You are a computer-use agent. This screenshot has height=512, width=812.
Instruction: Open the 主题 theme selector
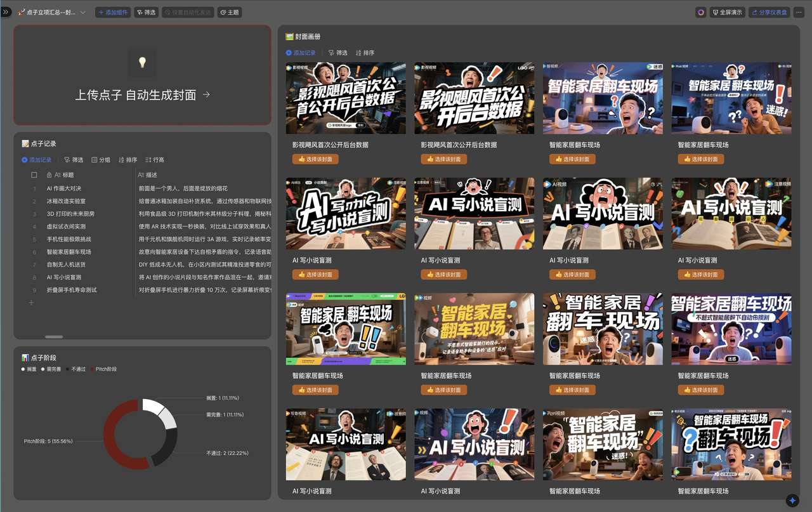click(230, 12)
